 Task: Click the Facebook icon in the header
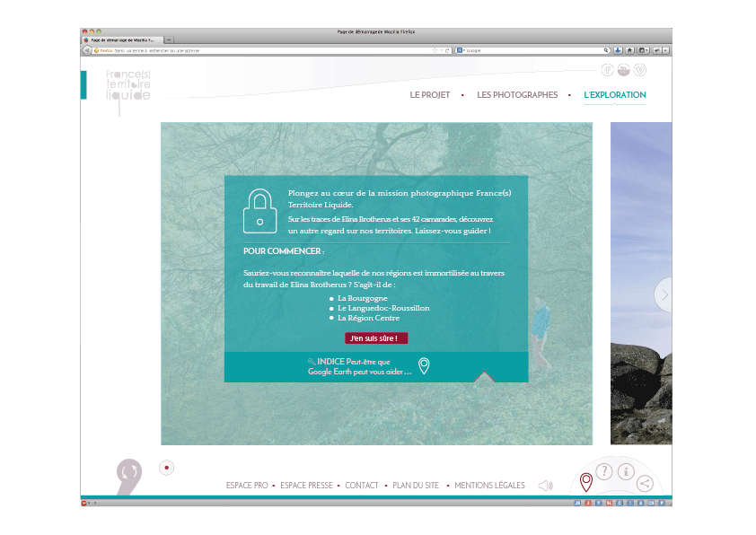607,71
